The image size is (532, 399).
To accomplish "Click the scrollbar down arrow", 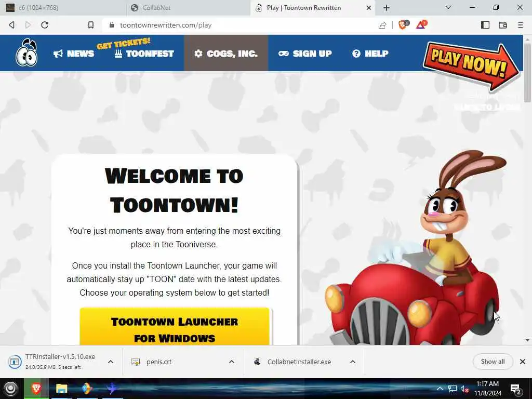I will click(527, 340).
